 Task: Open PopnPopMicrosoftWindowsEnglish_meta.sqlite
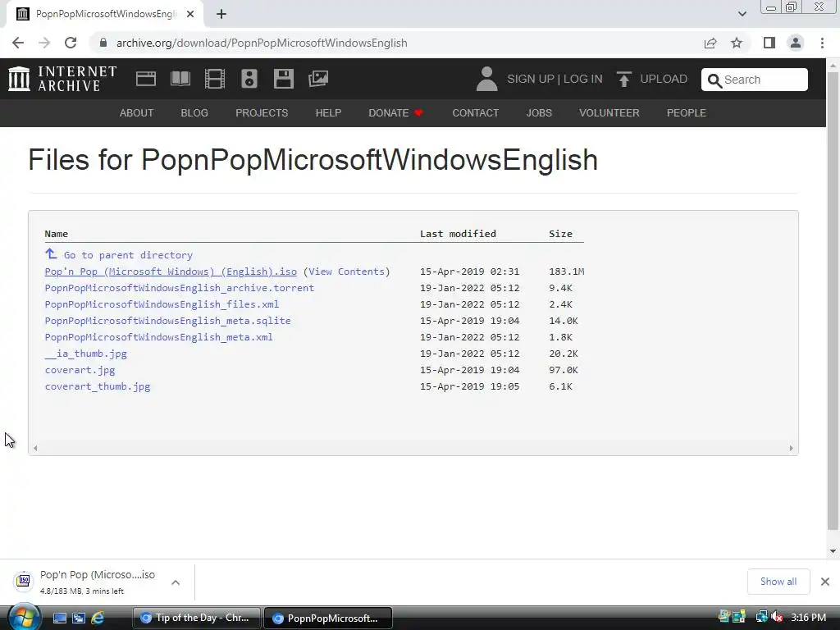167,321
